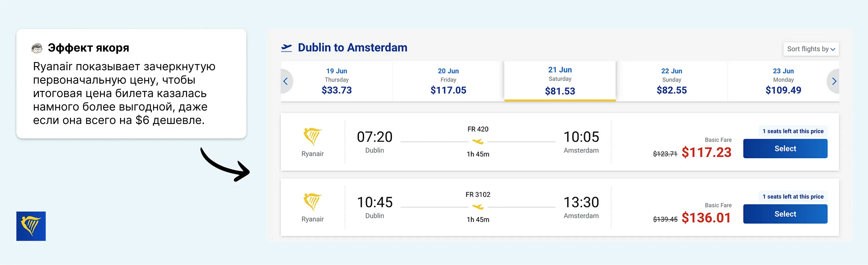This screenshot has height=265, width=868.
Task: Click the Dublin to Amsterdam heading
Action: pyautogui.click(x=352, y=48)
